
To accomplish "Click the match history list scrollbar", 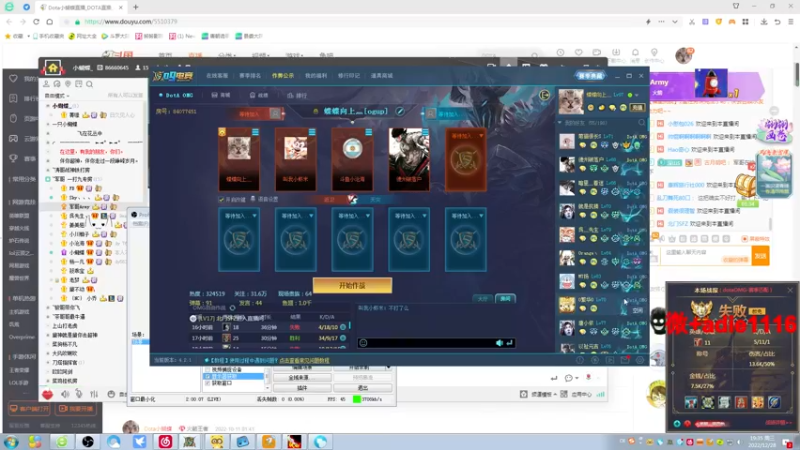I will click(349, 326).
